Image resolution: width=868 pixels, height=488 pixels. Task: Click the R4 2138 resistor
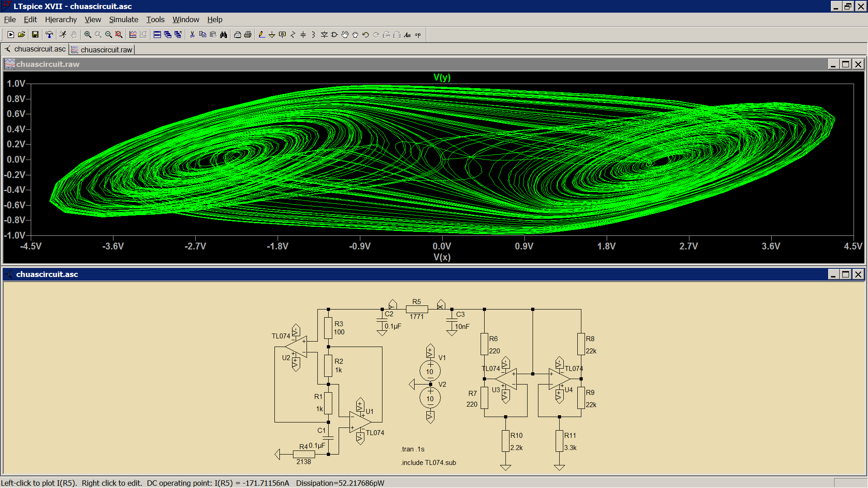tap(304, 454)
